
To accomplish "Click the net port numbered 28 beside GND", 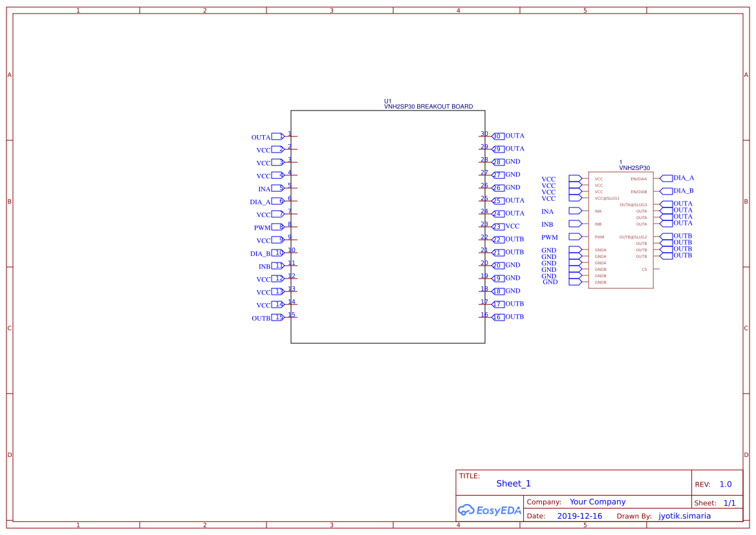I will 498,162.
